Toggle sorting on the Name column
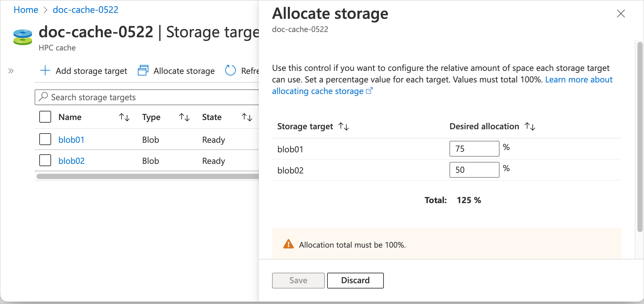Image resolution: width=644 pixels, height=304 pixels. pos(124,117)
